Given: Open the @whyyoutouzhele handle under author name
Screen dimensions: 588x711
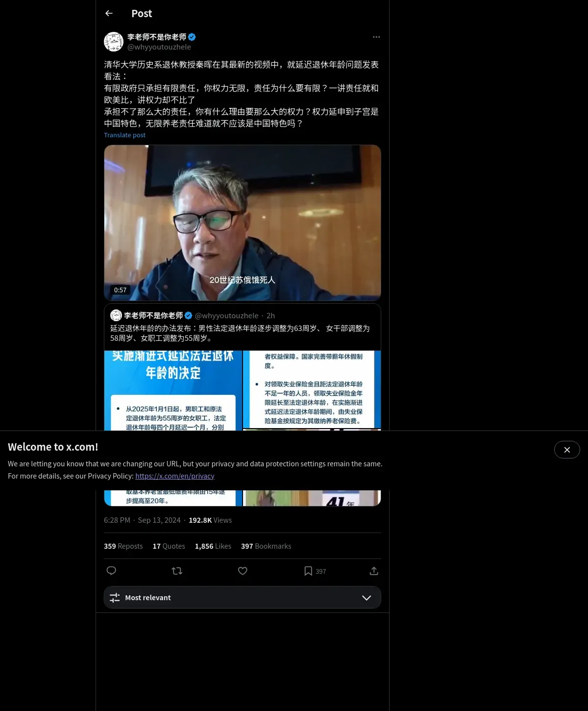Looking at the screenshot, I should [x=159, y=47].
